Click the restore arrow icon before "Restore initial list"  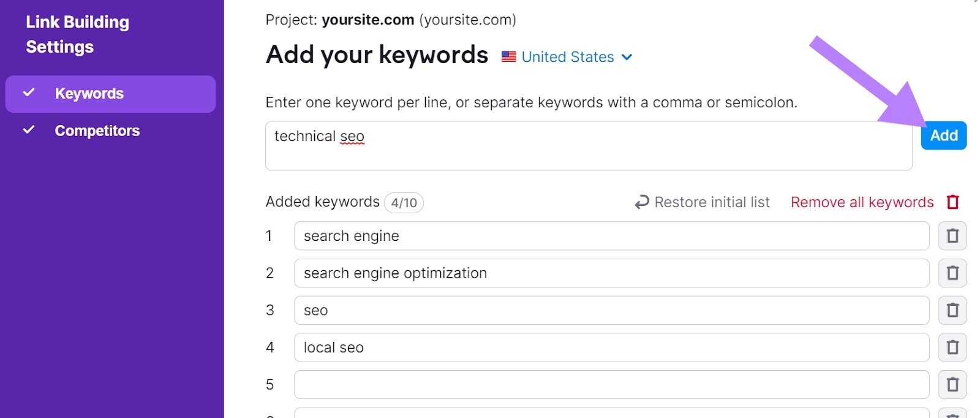coord(641,202)
